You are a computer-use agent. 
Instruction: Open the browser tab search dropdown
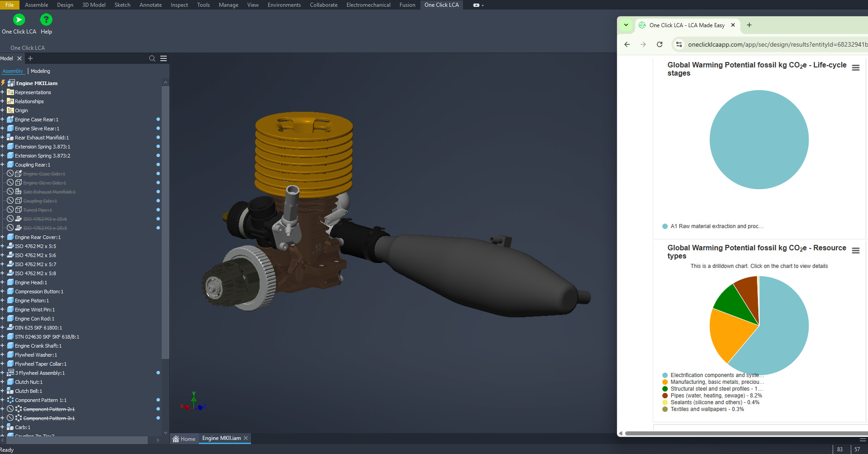click(626, 25)
